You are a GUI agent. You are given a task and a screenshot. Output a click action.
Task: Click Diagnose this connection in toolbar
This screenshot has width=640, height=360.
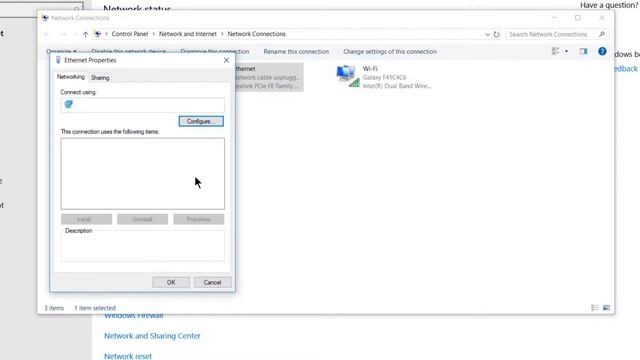(x=215, y=51)
